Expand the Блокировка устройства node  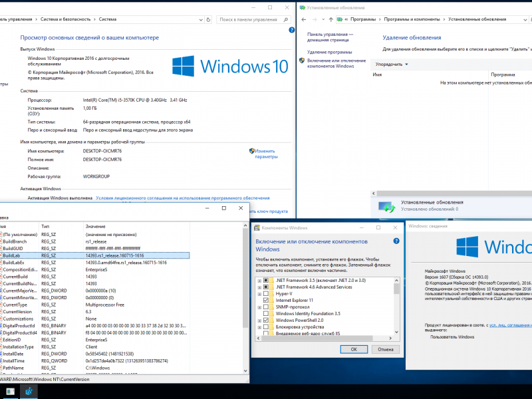(x=259, y=327)
